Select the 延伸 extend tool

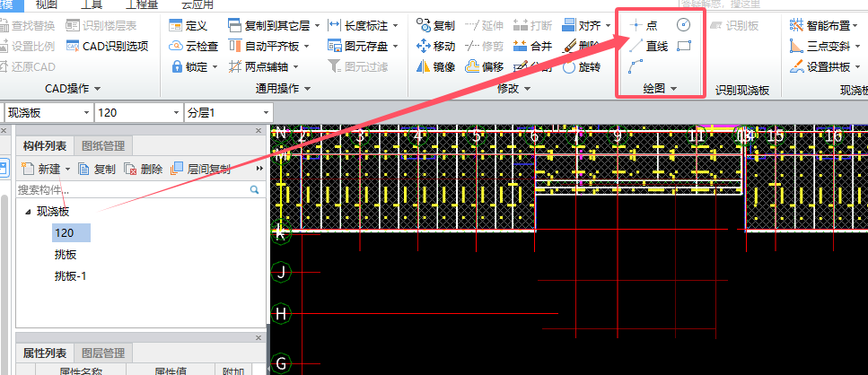(485, 25)
